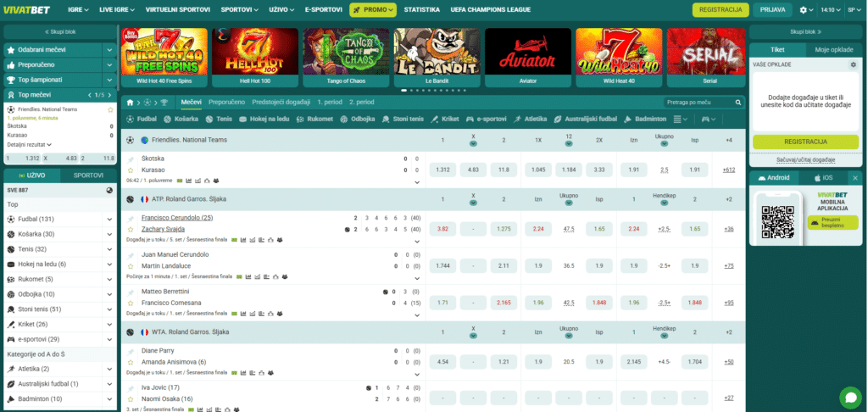Open the PROMO menu
868x412 pixels.
click(x=373, y=10)
